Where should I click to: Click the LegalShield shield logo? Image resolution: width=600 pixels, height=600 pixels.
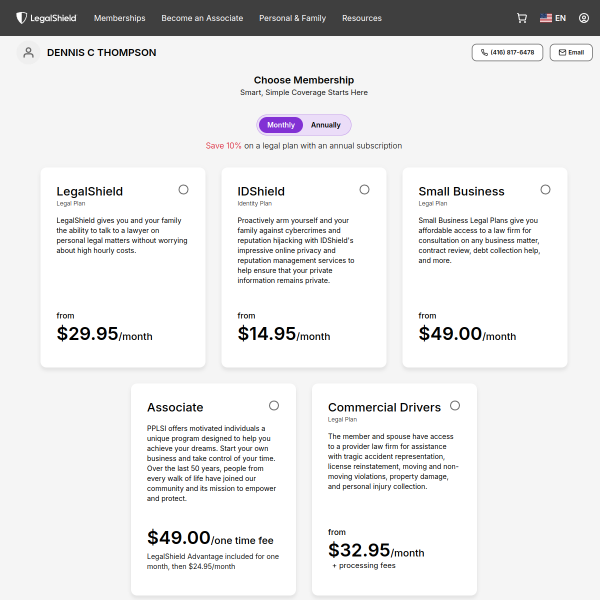[x=21, y=18]
